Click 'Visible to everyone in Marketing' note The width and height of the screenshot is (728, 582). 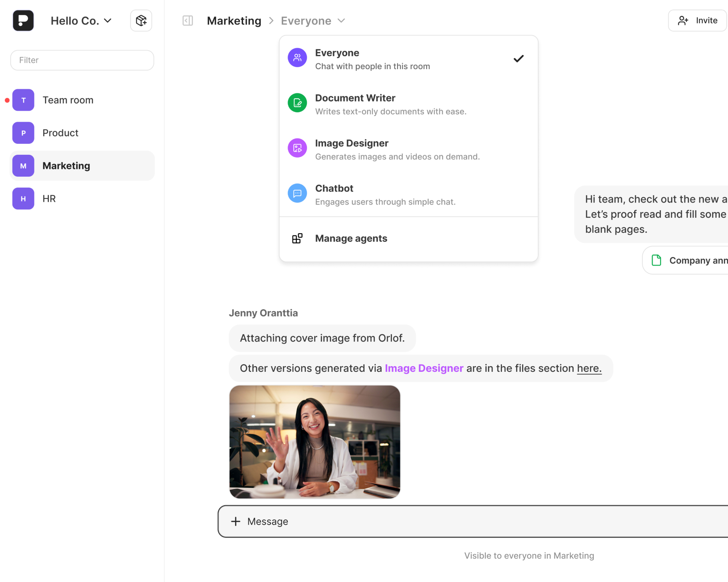(x=529, y=556)
